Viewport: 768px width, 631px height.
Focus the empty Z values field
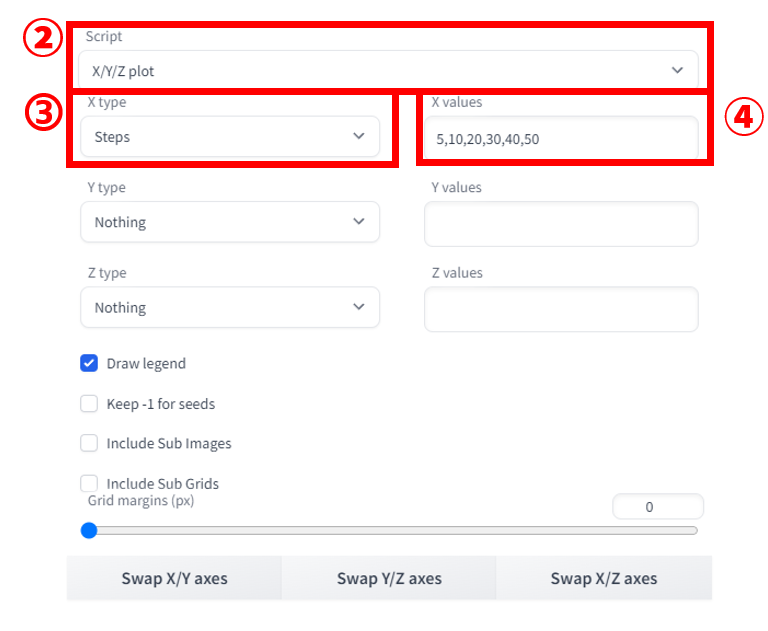[561, 309]
